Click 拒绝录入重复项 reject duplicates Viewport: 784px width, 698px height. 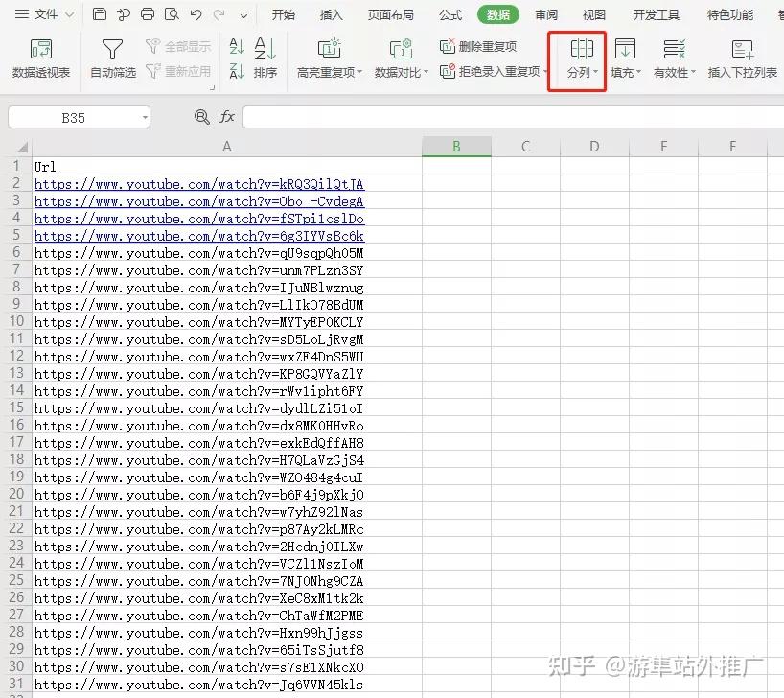pos(490,71)
